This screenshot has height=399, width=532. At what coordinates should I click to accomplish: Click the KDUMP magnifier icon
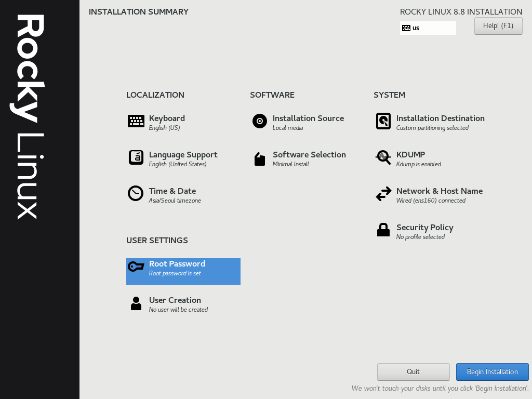pyautogui.click(x=383, y=157)
